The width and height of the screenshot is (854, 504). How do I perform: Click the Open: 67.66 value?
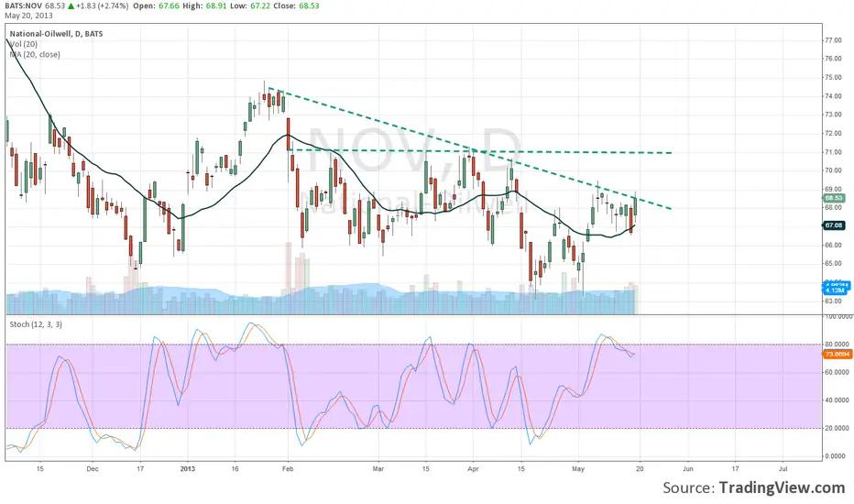(x=157, y=6)
